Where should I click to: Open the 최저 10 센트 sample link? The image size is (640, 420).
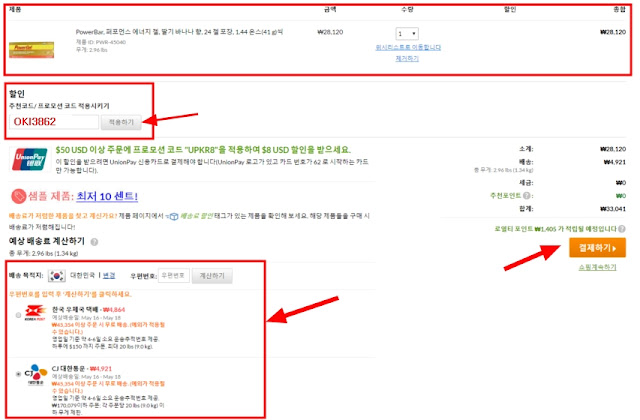point(107,196)
